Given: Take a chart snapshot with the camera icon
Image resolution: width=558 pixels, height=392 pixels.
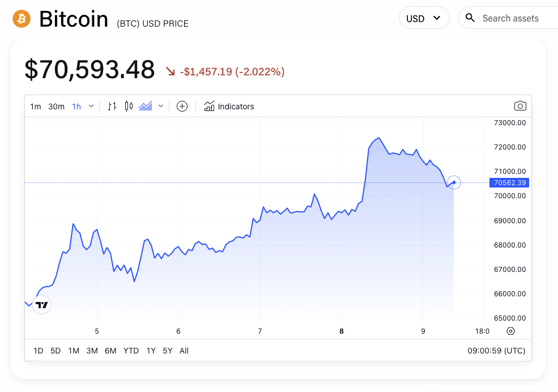Looking at the screenshot, I should pos(520,106).
